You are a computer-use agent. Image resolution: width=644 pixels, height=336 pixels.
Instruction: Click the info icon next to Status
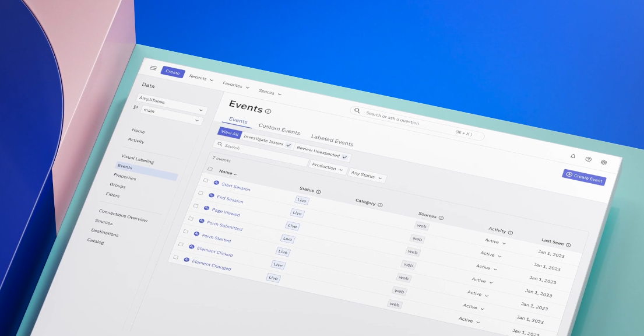pos(318,192)
